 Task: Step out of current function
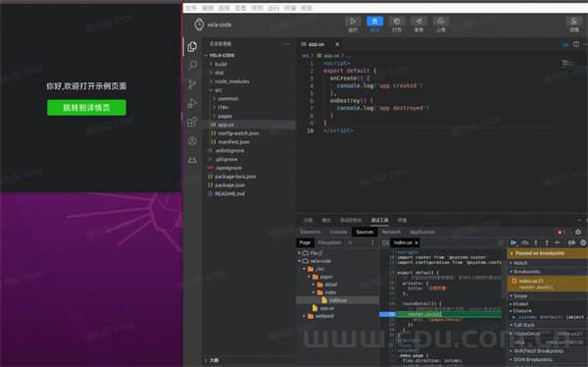(x=547, y=243)
